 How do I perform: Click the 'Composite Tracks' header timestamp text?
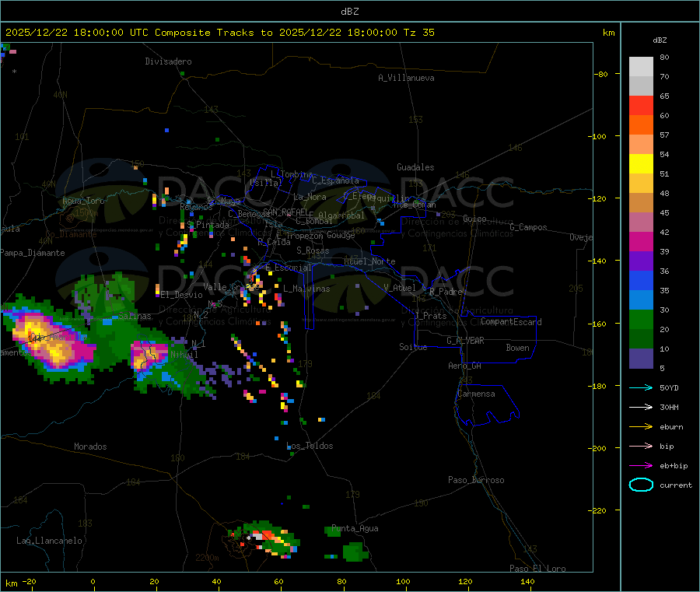219,33
